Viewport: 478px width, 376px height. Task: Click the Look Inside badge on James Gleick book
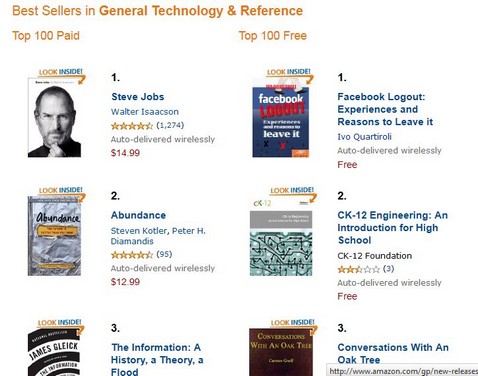(61, 325)
